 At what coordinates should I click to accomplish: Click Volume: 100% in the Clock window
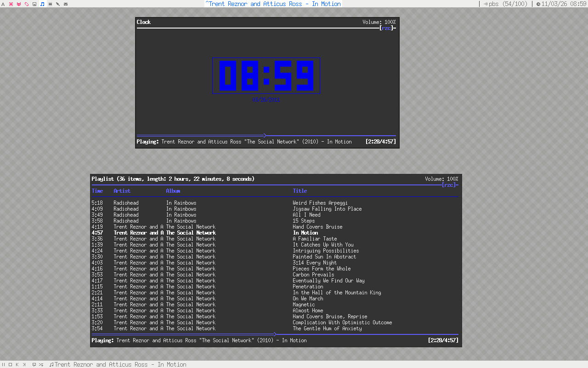point(379,22)
